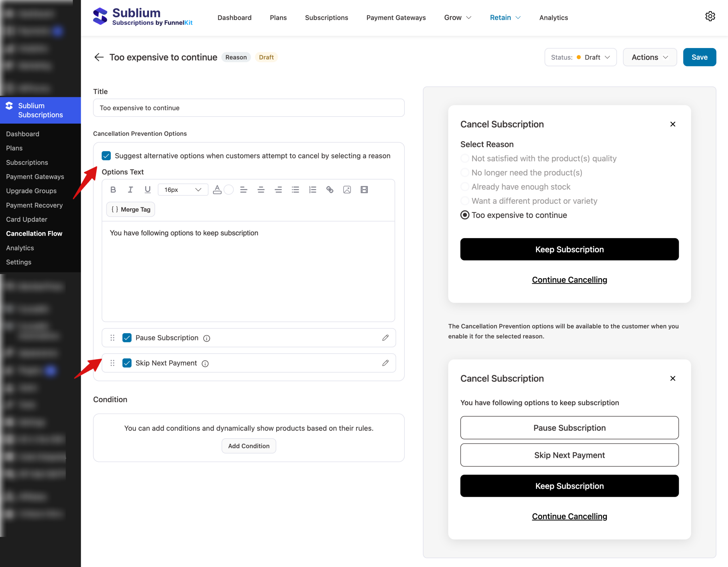This screenshot has width=728, height=567.
Task: Click the Add Condition button
Action: 249,446
